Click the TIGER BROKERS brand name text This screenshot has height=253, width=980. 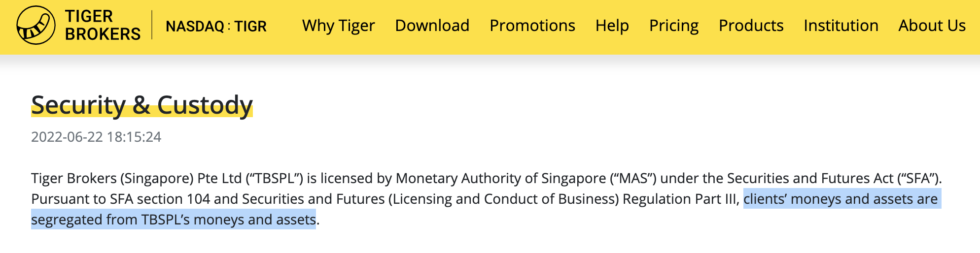103,25
